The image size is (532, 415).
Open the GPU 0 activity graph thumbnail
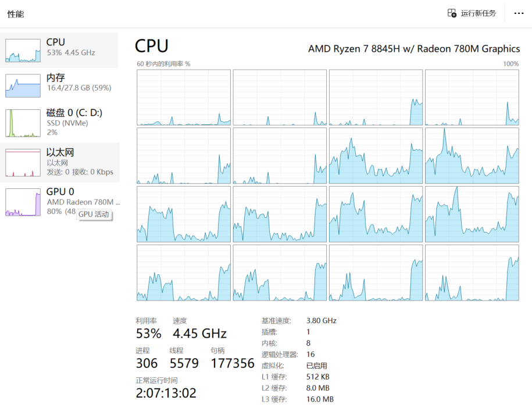23,202
